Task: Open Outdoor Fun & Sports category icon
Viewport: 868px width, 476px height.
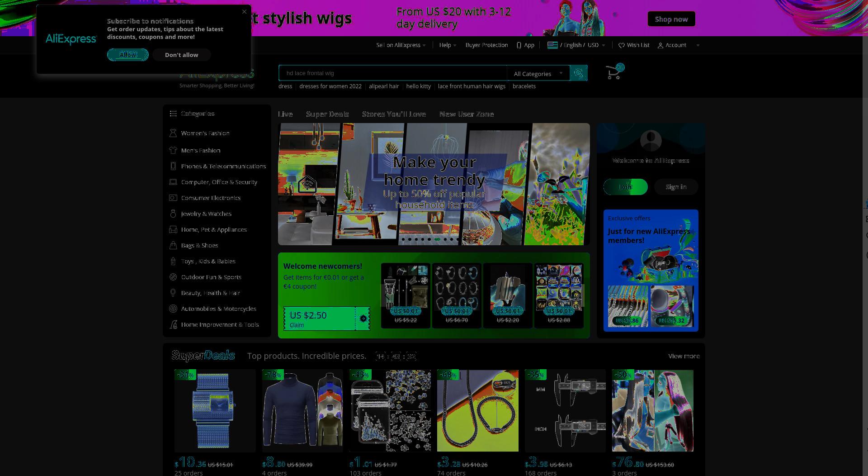Action: pos(173,277)
